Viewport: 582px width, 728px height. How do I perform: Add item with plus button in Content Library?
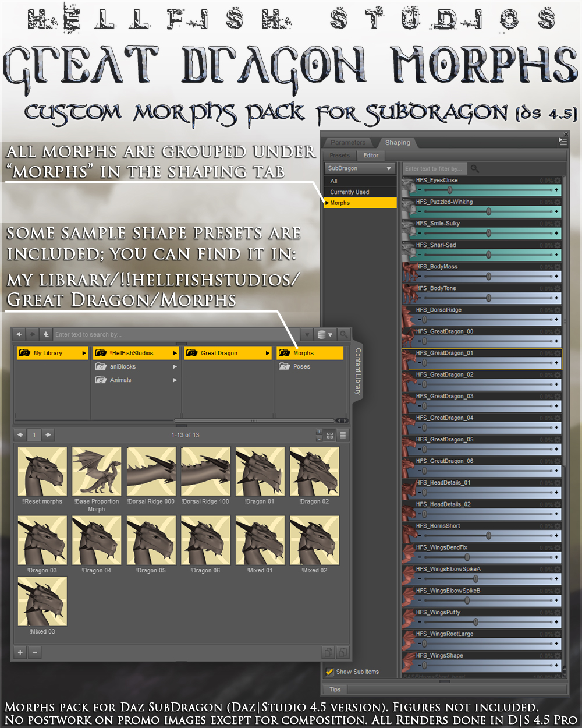[20, 652]
